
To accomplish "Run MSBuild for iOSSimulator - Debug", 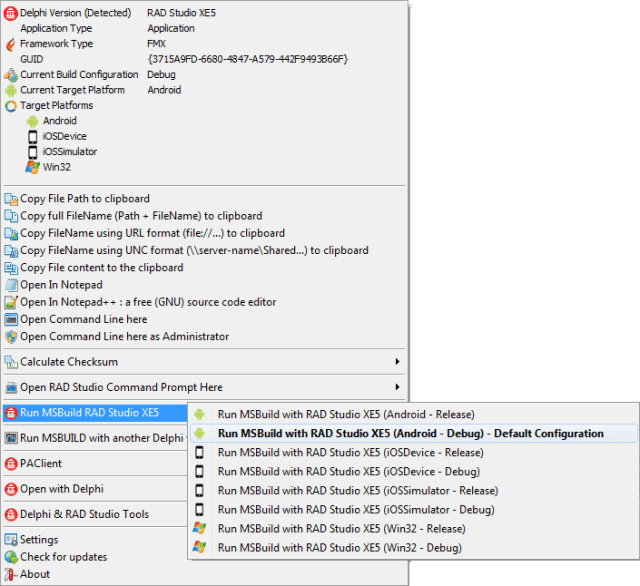I will [x=413, y=510].
